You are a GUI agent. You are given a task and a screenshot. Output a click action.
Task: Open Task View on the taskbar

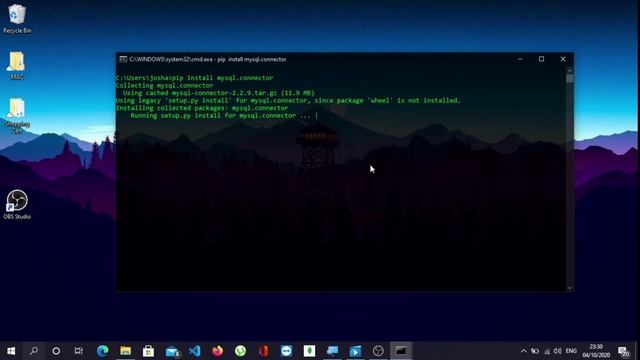[x=79, y=351]
